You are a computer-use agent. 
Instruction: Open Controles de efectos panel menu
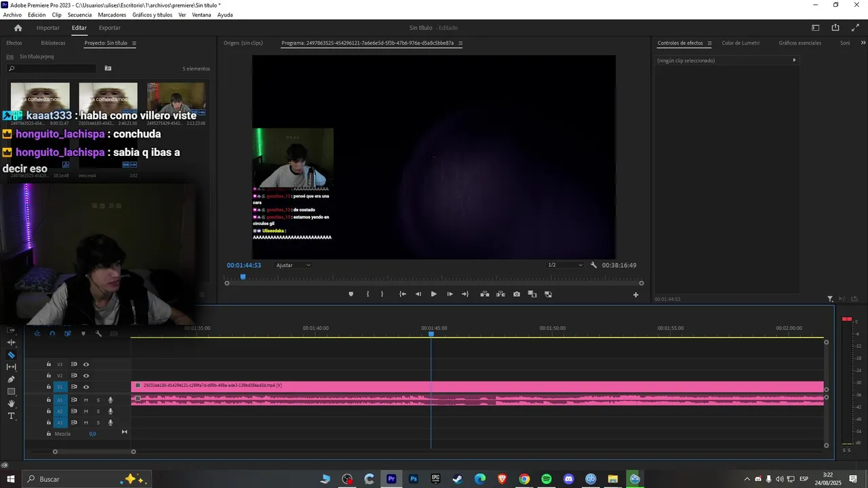[x=709, y=43]
